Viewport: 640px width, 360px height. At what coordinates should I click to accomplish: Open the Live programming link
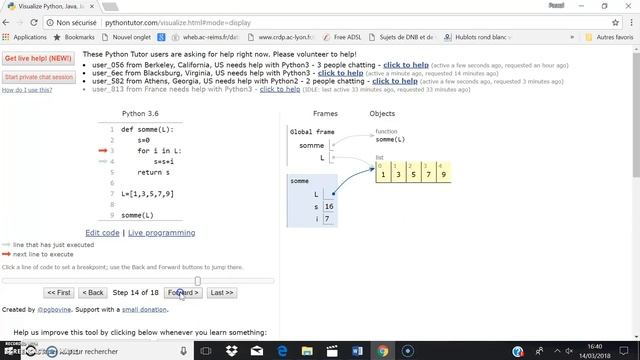[162, 233]
